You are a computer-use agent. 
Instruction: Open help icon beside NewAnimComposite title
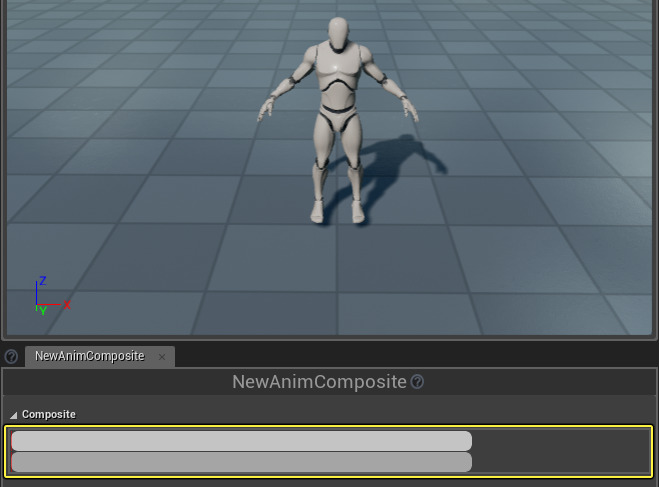(417, 382)
